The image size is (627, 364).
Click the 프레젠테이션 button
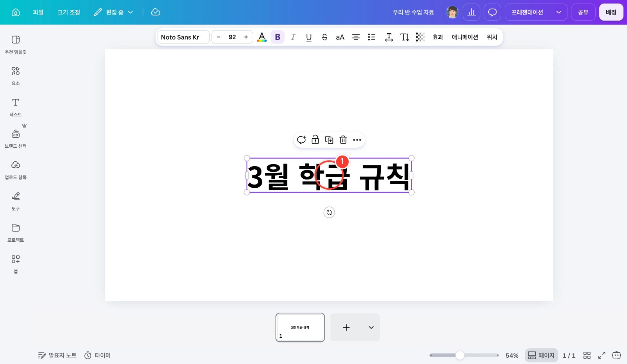(527, 12)
